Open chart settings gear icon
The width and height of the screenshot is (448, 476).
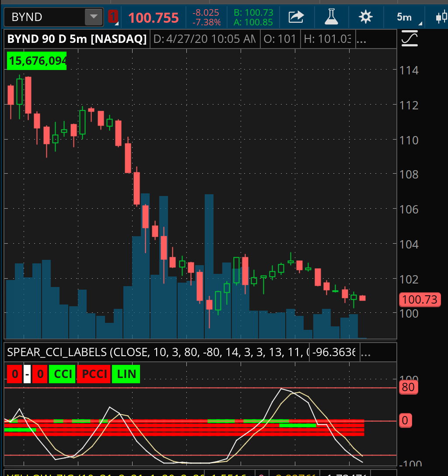[x=365, y=17]
